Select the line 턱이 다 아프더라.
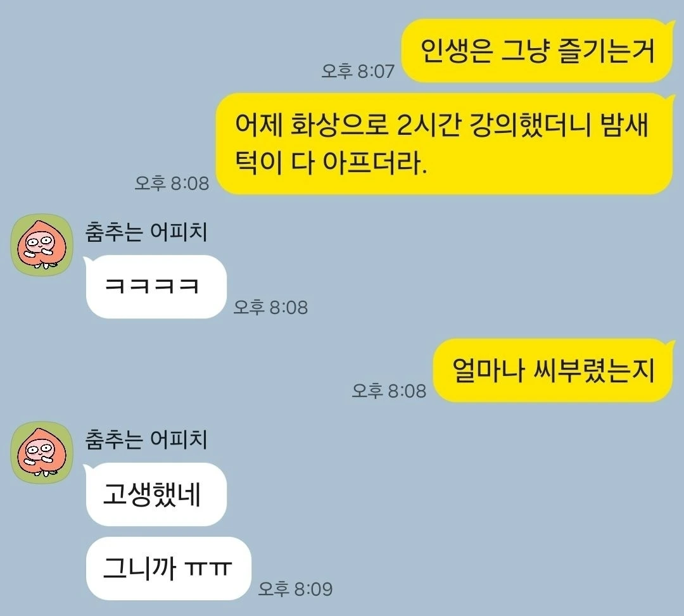Image resolution: width=684 pixels, height=616 pixels. coord(331,163)
